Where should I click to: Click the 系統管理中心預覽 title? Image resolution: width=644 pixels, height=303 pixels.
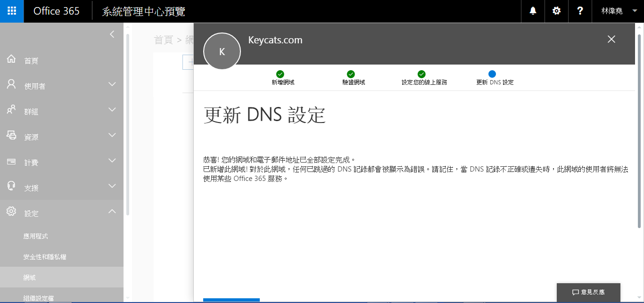click(x=143, y=11)
